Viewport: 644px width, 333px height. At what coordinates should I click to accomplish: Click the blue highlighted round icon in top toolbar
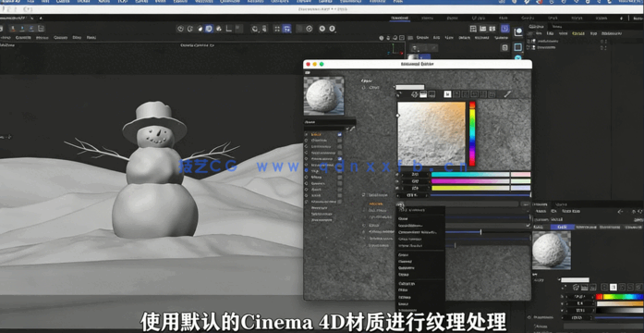tap(209, 29)
